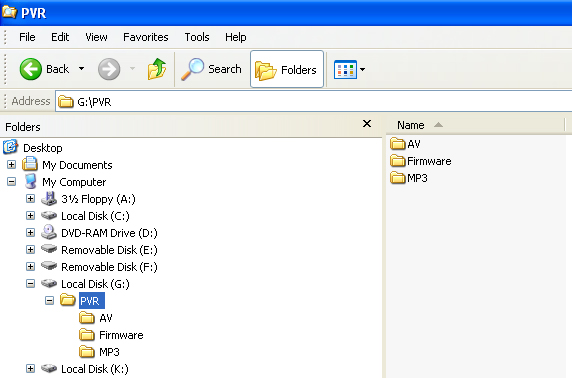Click the Local Disk (C:) drive icon
The width and height of the screenshot is (572, 378).
pos(49,215)
